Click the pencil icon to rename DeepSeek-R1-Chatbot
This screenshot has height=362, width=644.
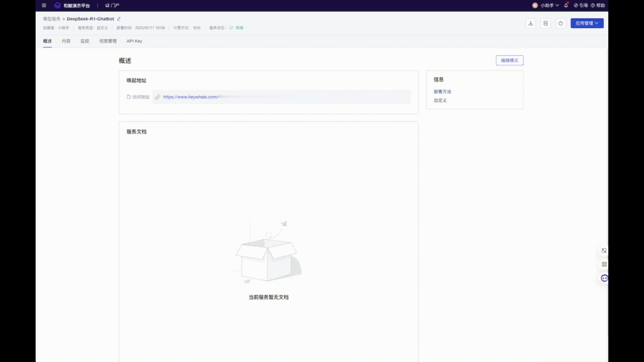point(119,19)
